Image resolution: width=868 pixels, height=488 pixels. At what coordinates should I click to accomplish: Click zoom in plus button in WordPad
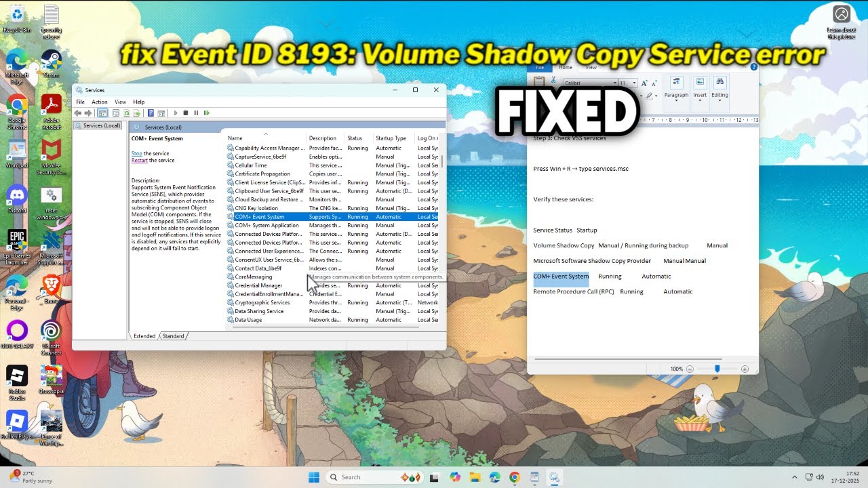(745, 369)
